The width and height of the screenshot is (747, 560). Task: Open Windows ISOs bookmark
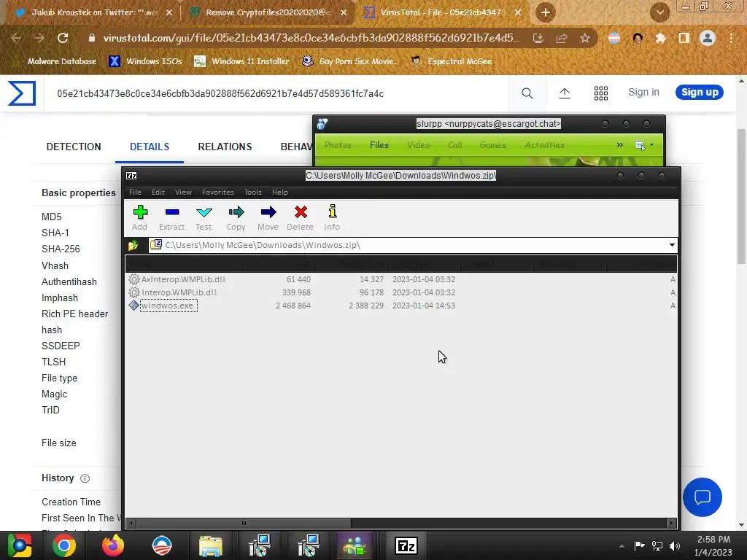[145, 61]
